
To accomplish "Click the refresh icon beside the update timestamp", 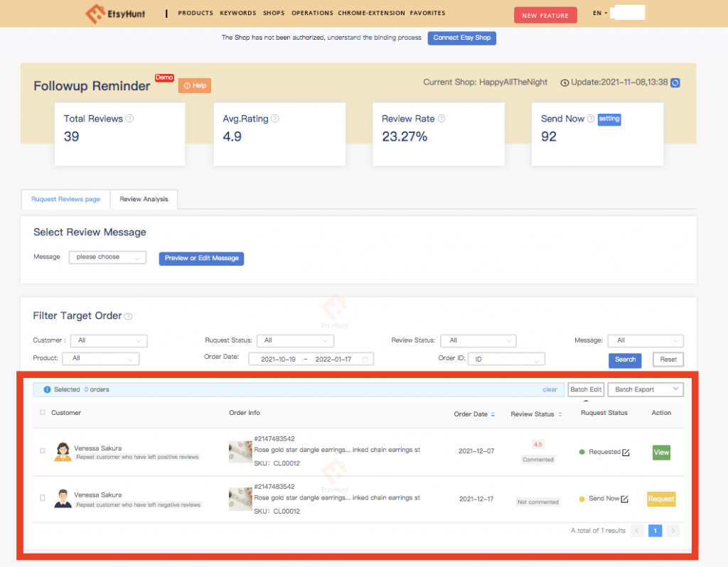I will coord(674,82).
